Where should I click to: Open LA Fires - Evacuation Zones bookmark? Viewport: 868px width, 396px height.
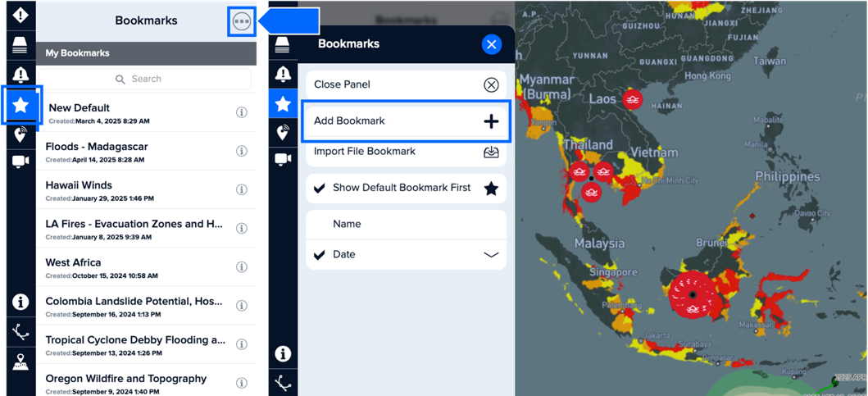pyautogui.click(x=146, y=229)
